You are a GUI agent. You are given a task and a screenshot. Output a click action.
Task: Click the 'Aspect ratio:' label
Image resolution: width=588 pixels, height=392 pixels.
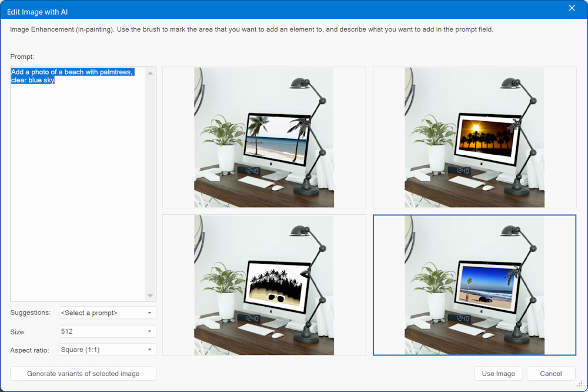tap(29, 350)
